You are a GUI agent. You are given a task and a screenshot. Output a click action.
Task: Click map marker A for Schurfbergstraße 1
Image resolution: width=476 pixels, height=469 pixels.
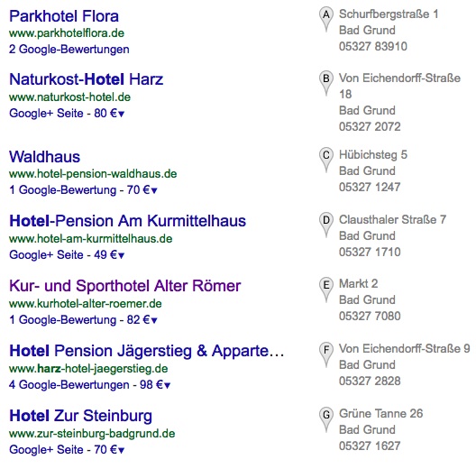(x=326, y=18)
